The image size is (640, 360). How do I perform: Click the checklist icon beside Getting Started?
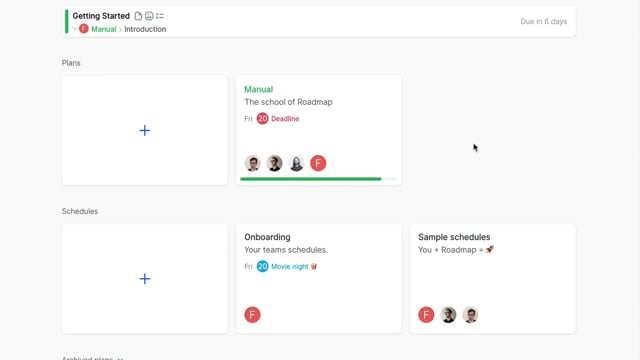(160, 16)
